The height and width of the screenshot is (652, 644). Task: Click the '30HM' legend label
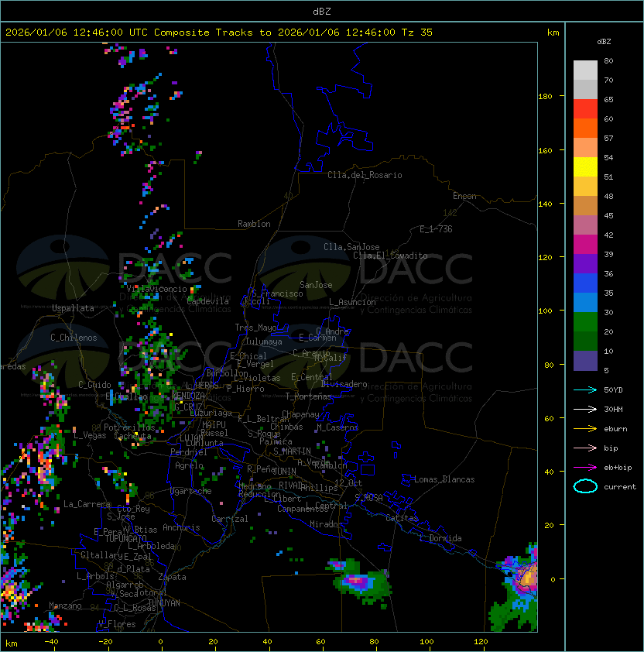pyautogui.click(x=613, y=409)
